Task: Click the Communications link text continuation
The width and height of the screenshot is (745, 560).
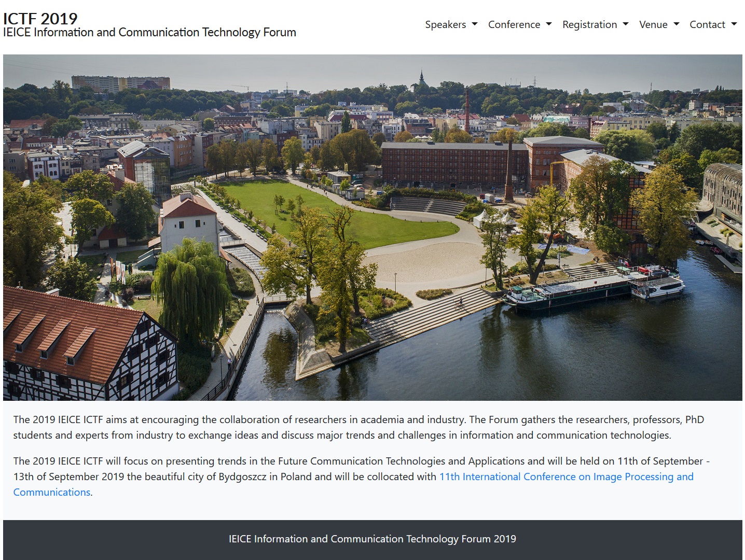Action: tap(52, 492)
